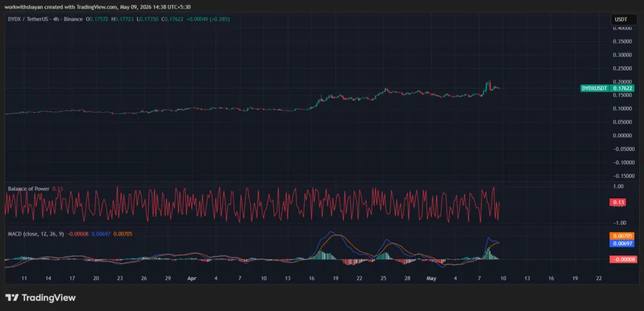
Task: Click the 26 date label on time axis
Action: pyautogui.click(x=144, y=278)
